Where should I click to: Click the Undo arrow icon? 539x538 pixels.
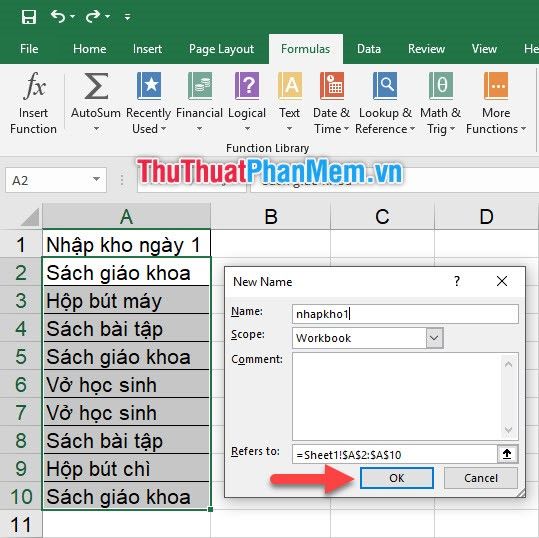58,16
